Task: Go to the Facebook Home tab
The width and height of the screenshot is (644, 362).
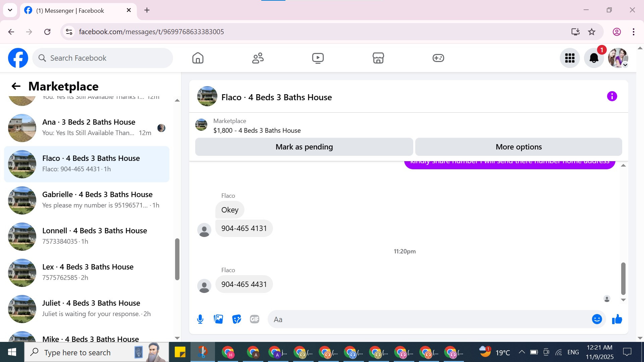Action: pyautogui.click(x=198, y=58)
